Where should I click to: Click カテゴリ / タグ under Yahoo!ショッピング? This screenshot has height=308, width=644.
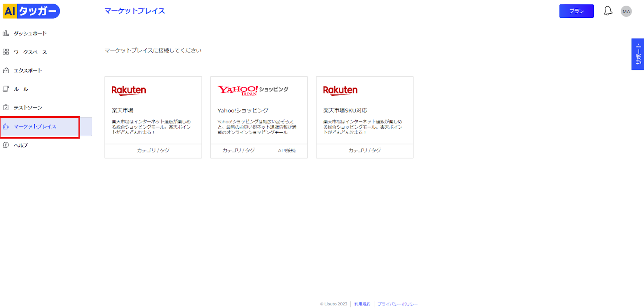tap(239, 150)
